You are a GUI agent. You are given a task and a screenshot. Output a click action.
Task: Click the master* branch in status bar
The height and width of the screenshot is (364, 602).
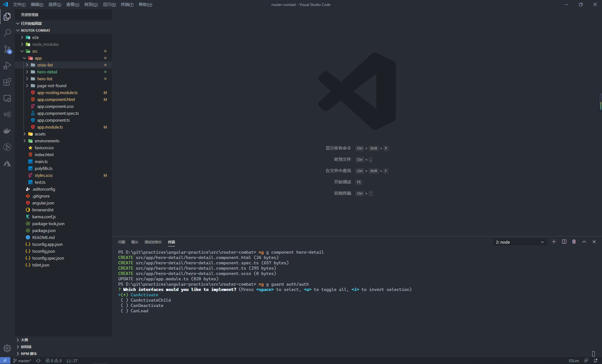(x=23, y=361)
